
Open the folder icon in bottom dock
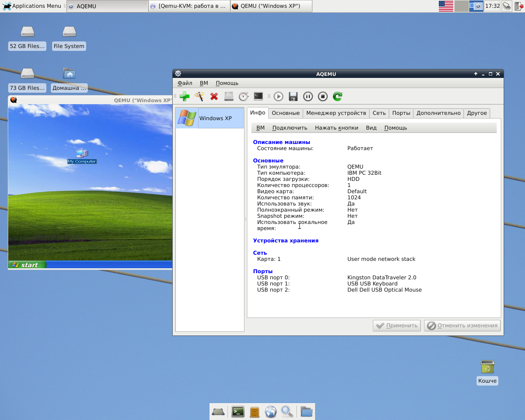click(x=306, y=411)
